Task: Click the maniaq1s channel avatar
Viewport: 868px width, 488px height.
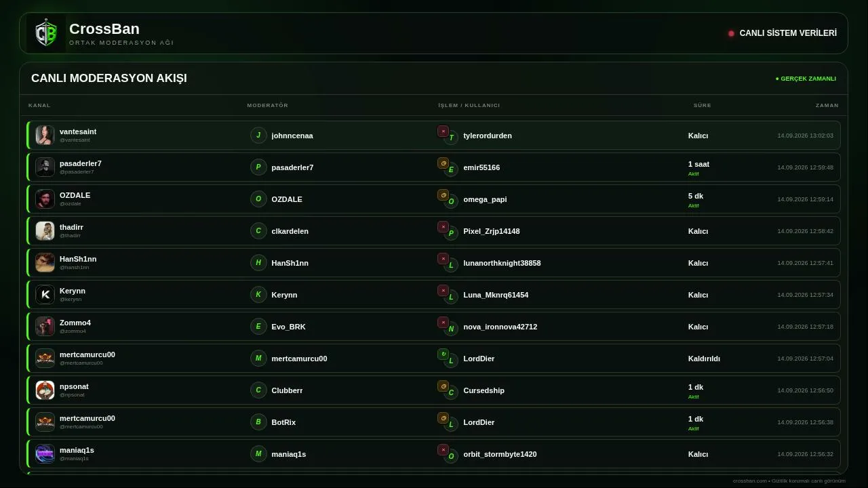Action: click(45, 454)
